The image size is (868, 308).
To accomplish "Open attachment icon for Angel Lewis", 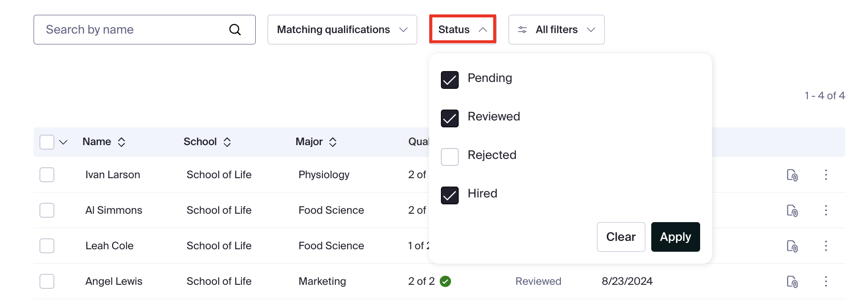I will [792, 281].
